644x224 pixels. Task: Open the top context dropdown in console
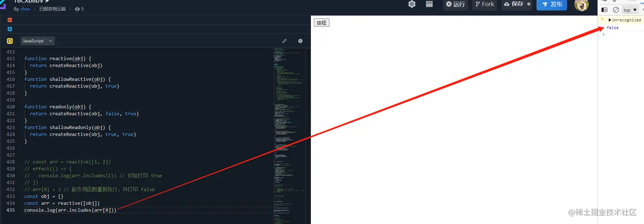[630, 10]
